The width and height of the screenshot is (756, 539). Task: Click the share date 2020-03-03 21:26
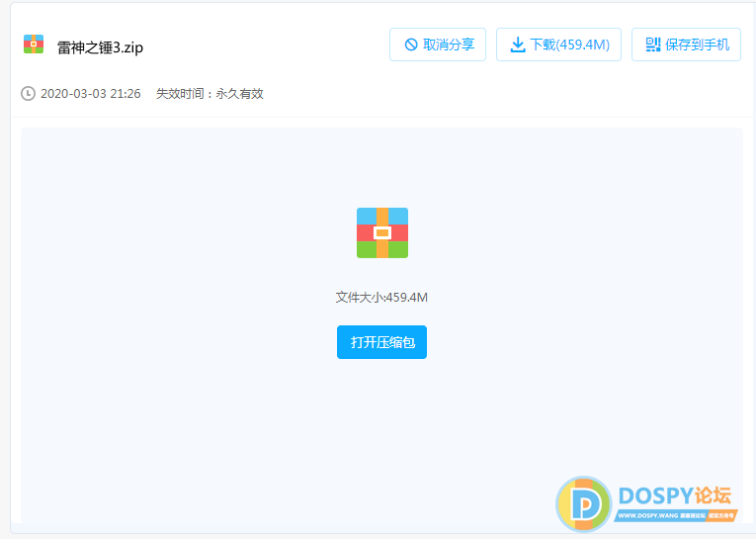[x=90, y=94]
